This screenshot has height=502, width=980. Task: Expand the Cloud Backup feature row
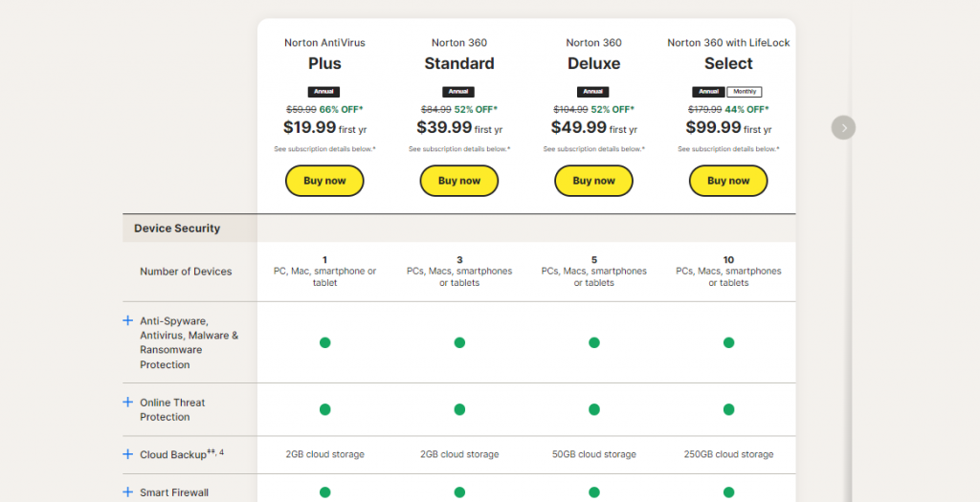point(128,454)
